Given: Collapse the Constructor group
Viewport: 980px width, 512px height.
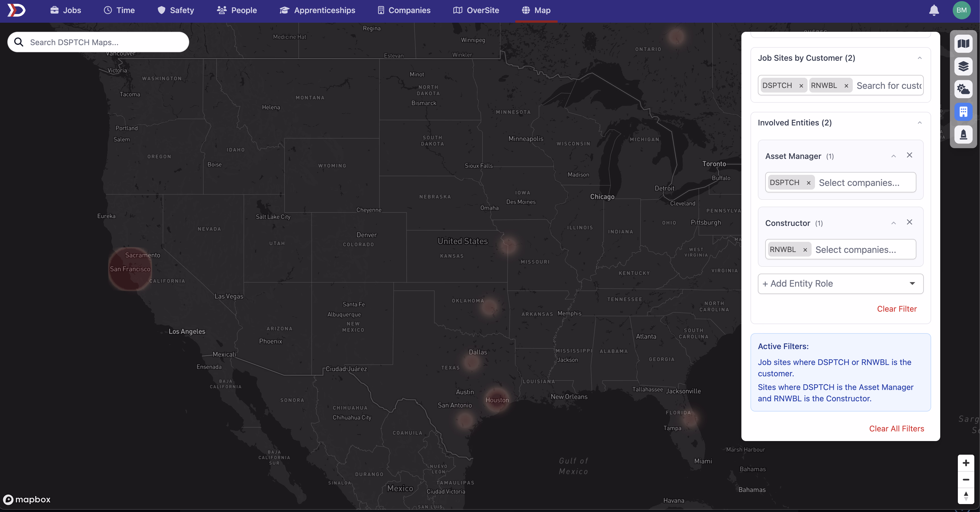Looking at the screenshot, I should tap(893, 223).
